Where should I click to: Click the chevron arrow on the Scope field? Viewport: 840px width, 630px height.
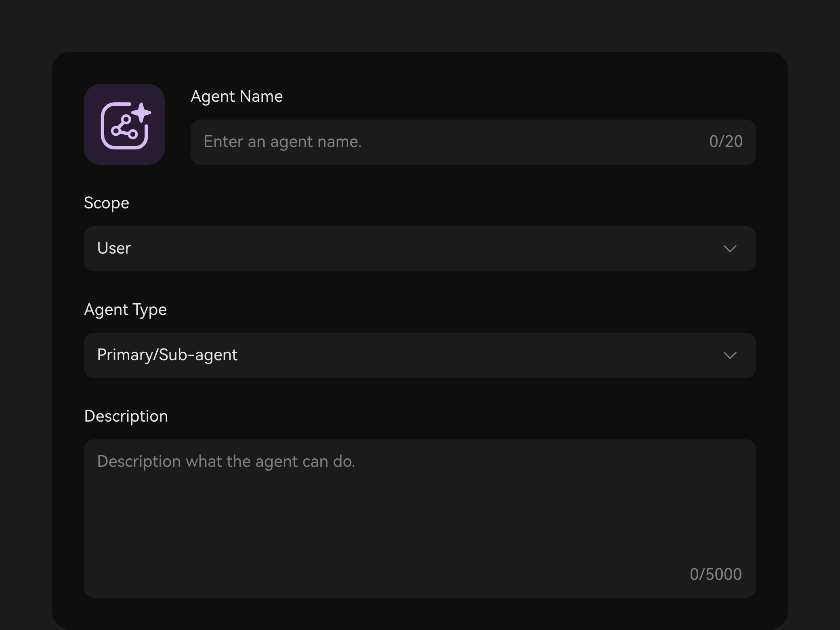(730, 248)
